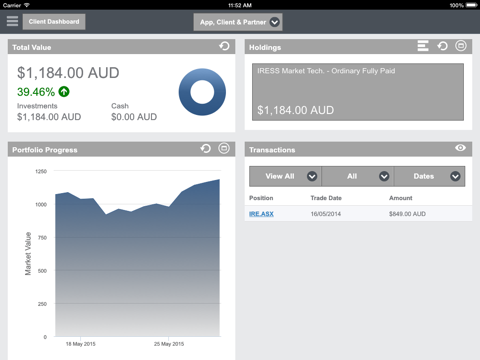
Task: Open the IRE.ASX position link
Action: pos(261,214)
